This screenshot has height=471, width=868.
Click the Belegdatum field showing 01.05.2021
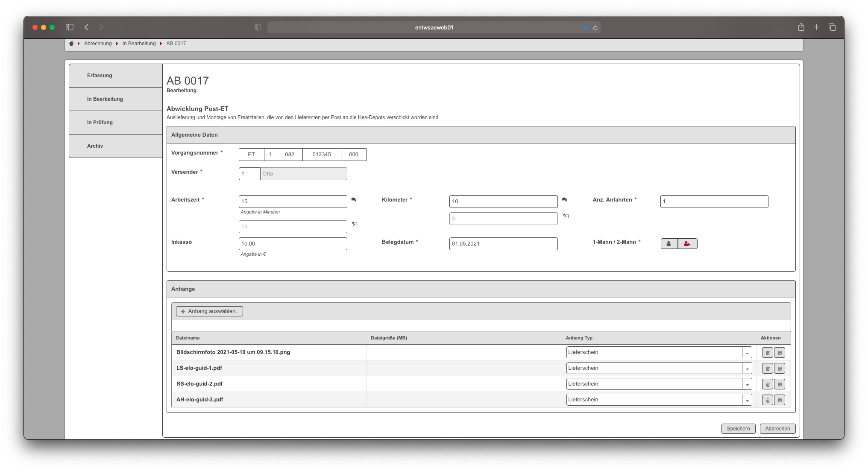[504, 244]
